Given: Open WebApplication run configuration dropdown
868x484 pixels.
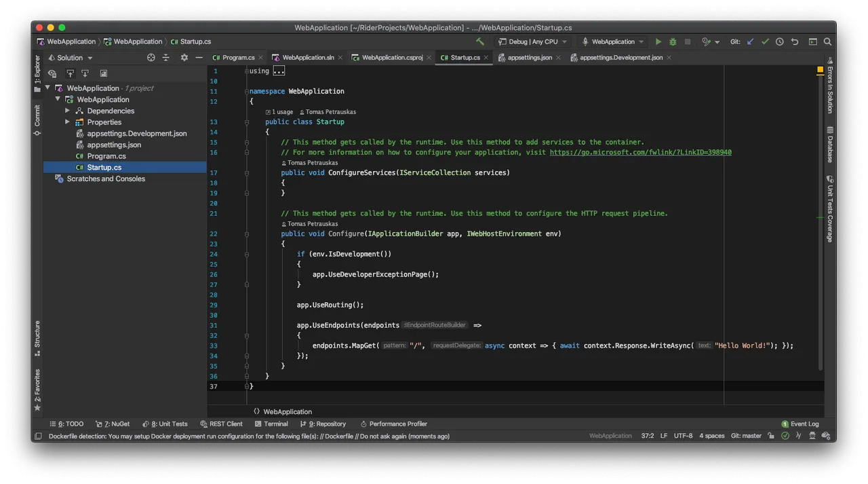Looking at the screenshot, I should click(613, 41).
